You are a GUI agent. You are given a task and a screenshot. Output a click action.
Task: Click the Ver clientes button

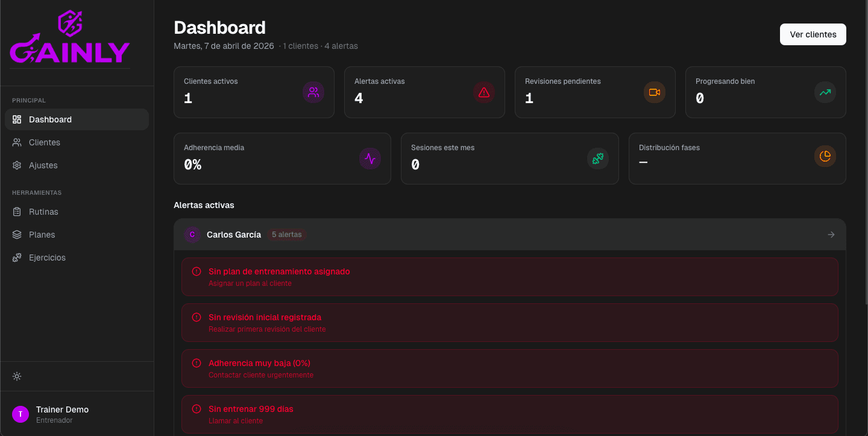point(813,34)
